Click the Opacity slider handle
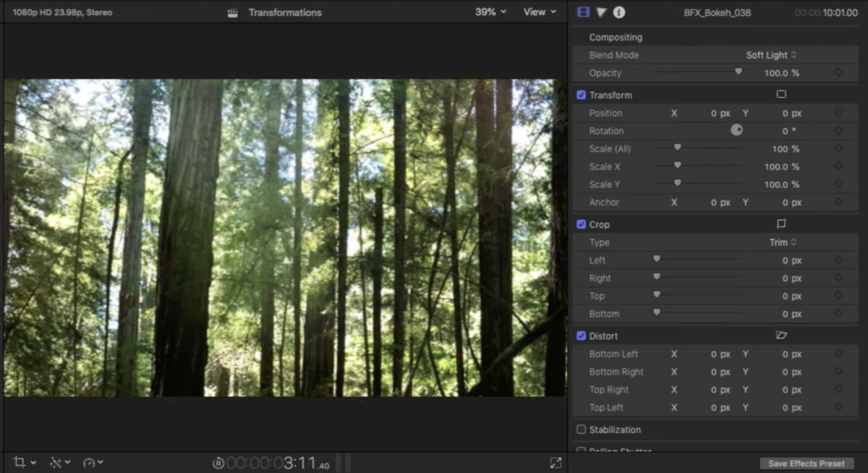The image size is (868, 473). coord(739,72)
